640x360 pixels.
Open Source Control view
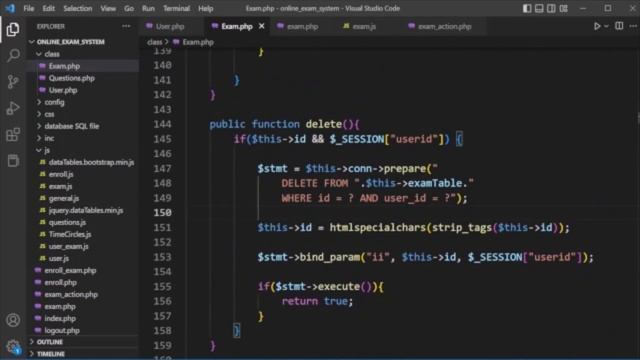click(x=13, y=82)
